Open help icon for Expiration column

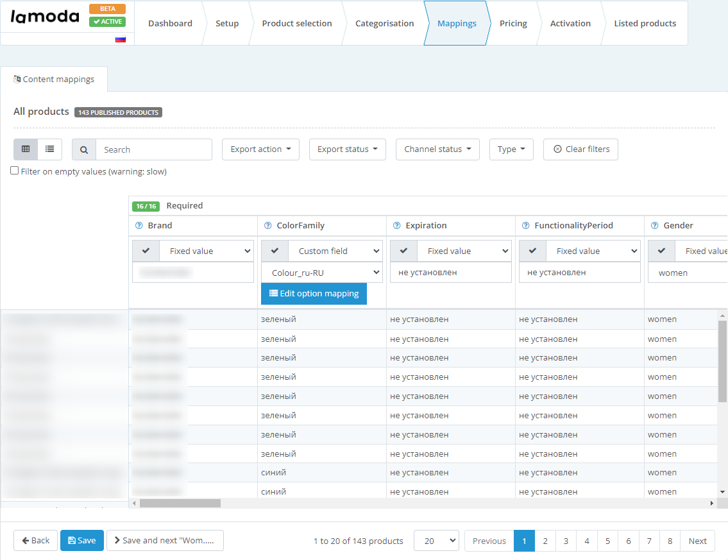(x=397, y=226)
